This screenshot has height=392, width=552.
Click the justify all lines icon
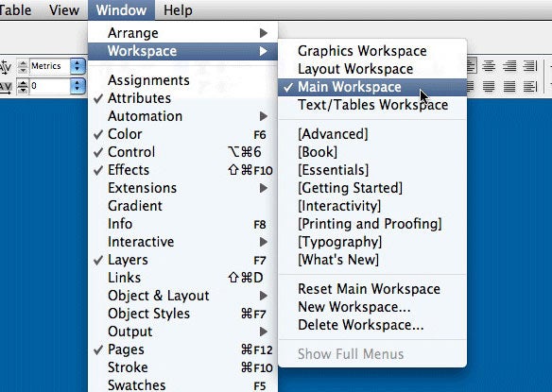[509, 86]
